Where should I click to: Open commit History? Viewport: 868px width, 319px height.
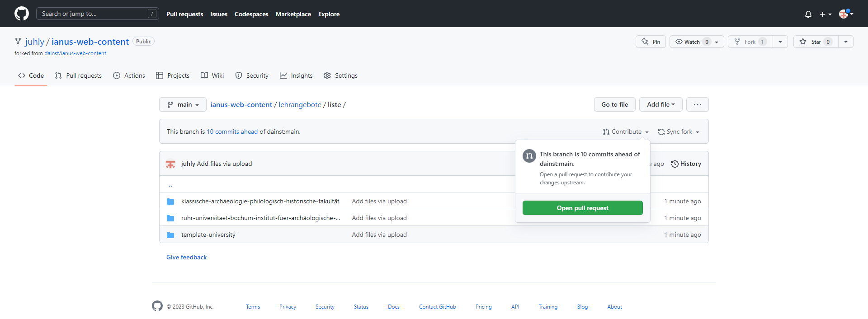click(686, 164)
